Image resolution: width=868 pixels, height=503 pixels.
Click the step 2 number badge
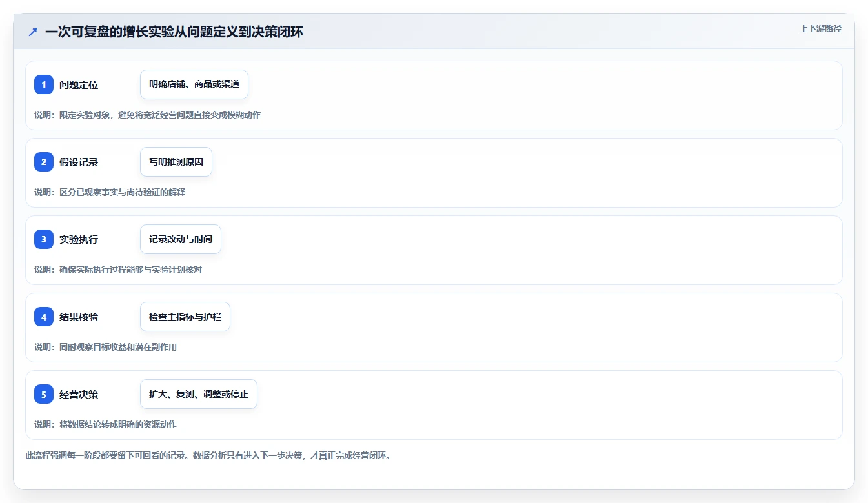(x=44, y=162)
